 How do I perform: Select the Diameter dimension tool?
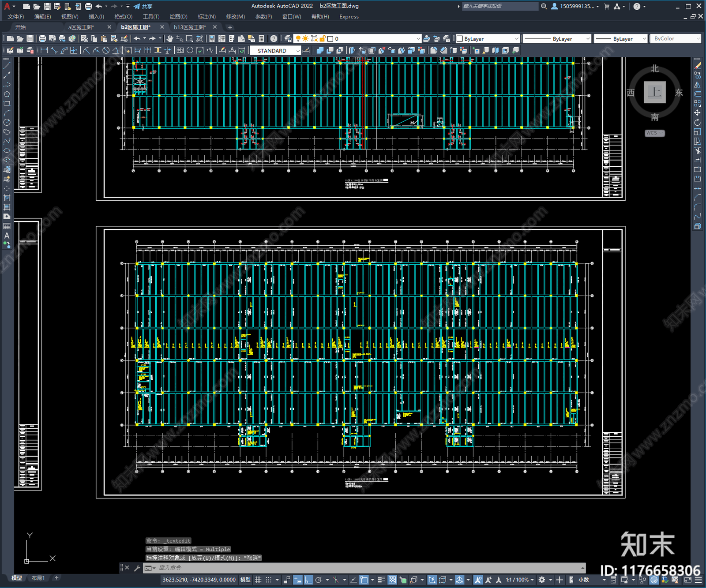(106, 50)
